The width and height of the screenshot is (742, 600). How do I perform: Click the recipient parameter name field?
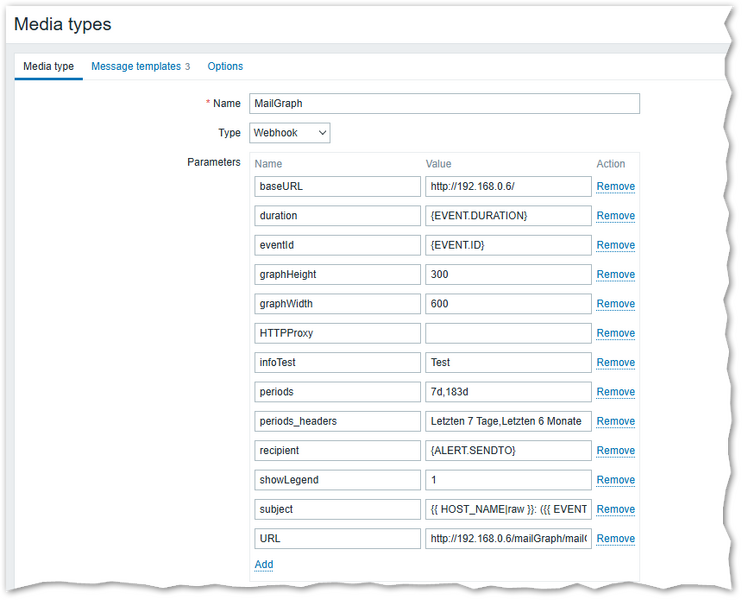tap(337, 451)
